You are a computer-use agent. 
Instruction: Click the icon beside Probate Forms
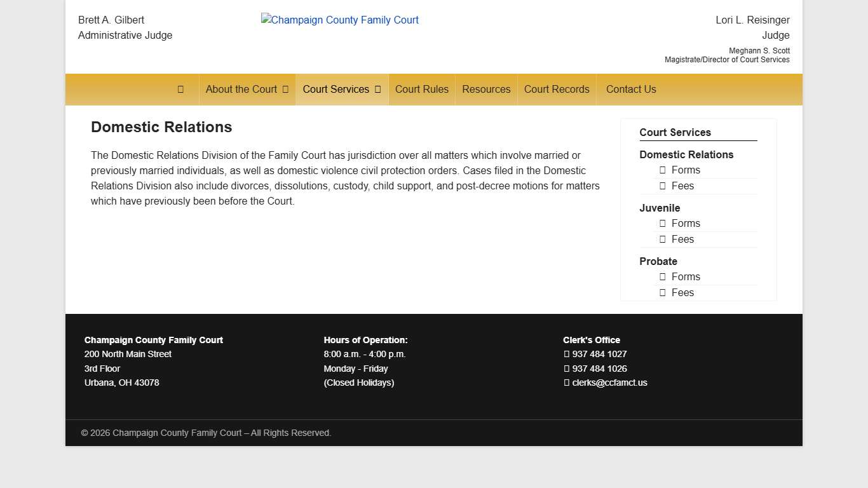tap(662, 277)
